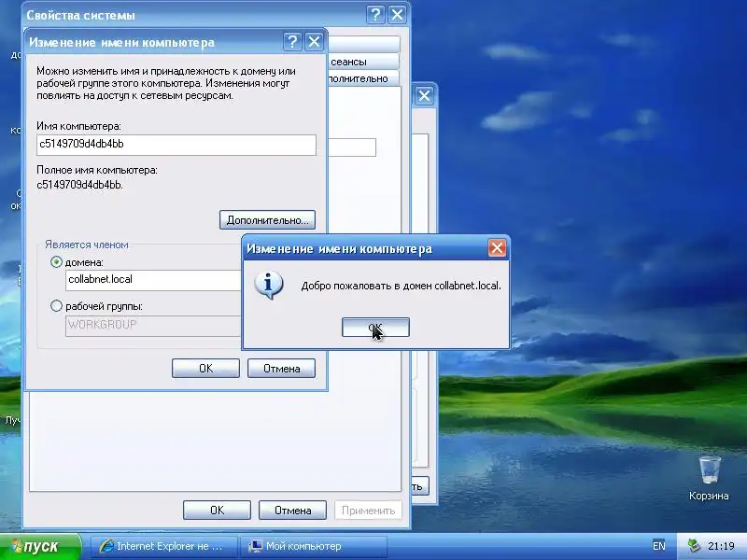Viewport: 747px width, 560px height.
Task: Click OK in computer name change dialog
Action: click(x=205, y=368)
